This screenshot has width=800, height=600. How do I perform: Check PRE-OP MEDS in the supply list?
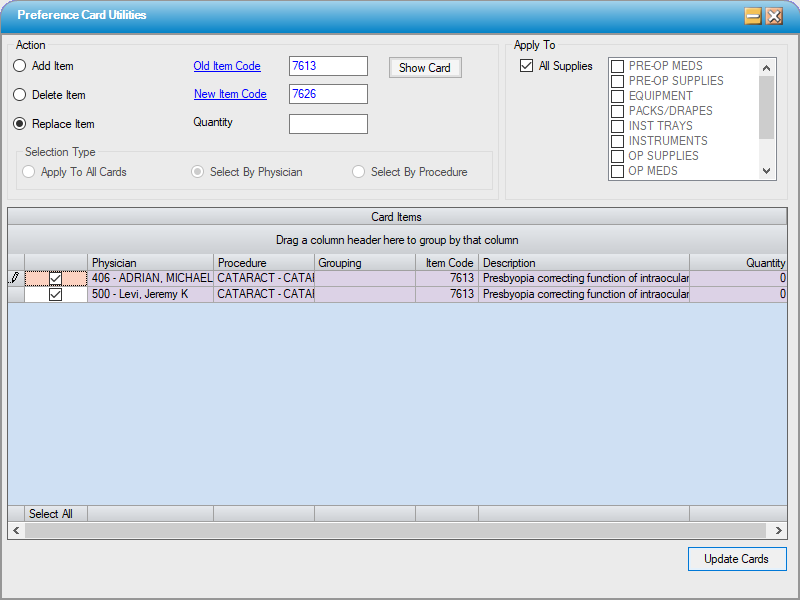[618, 66]
